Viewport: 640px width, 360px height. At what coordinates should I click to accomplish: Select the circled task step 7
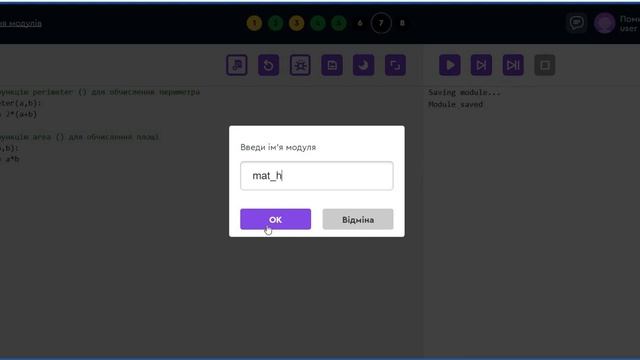tap(381, 23)
